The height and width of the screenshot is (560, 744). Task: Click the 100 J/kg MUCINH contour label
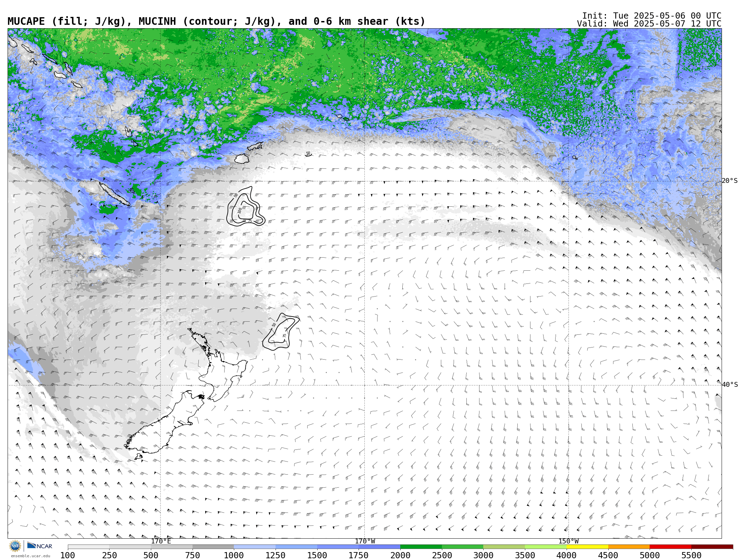point(240,210)
